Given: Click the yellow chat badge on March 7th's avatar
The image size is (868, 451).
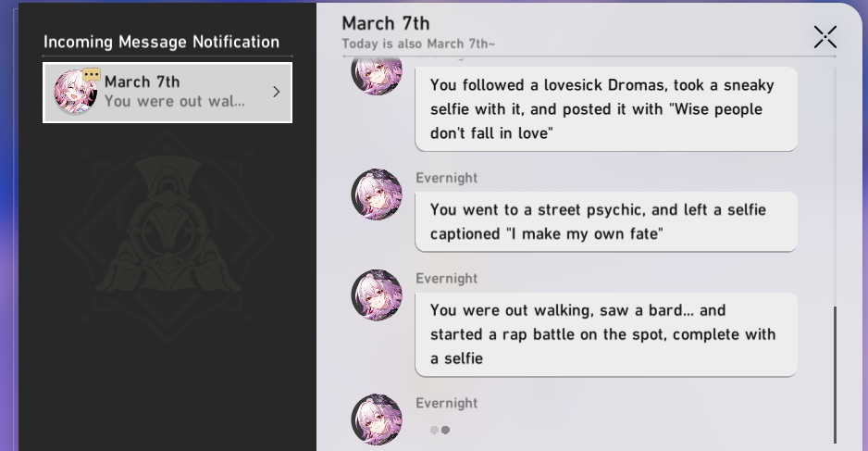Looking at the screenshot, I should coord(91,75).
